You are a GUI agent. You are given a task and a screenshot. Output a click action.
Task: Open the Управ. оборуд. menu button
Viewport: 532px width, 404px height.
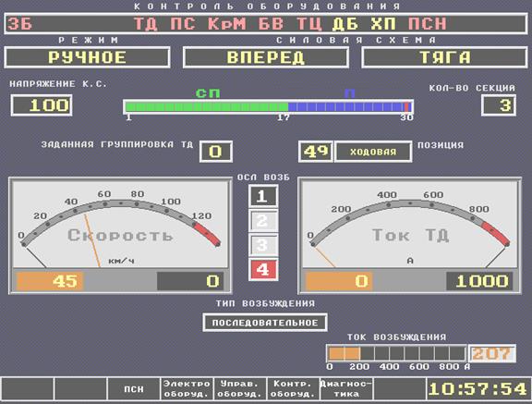point(239,389)
